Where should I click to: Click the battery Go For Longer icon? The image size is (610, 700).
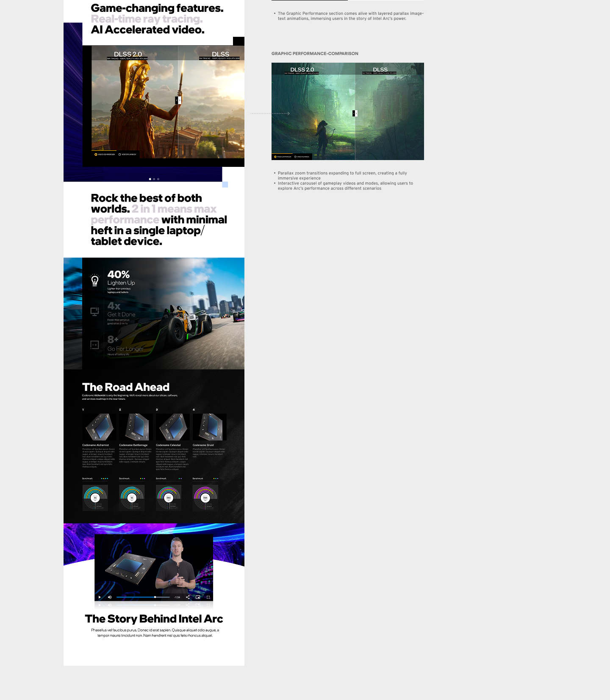click(x=95, y=345)
